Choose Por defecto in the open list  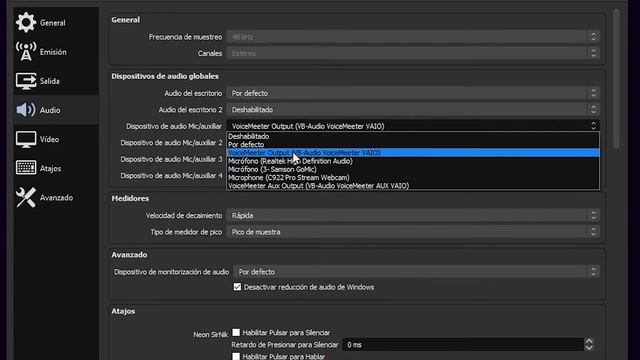(413, 144)
